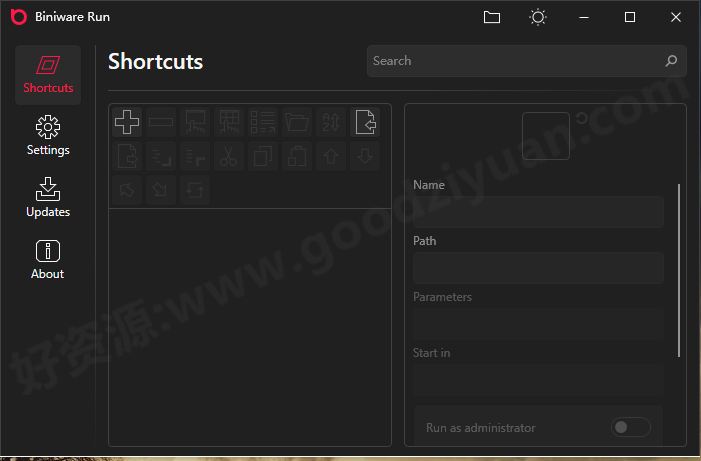
Task: Minimize the Biniware Run window
Action: coord(584,17)
